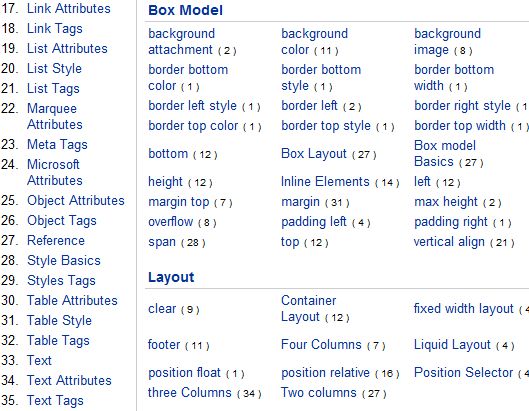
Task: Open the Inline Elements link
Action: click(325, 182)
